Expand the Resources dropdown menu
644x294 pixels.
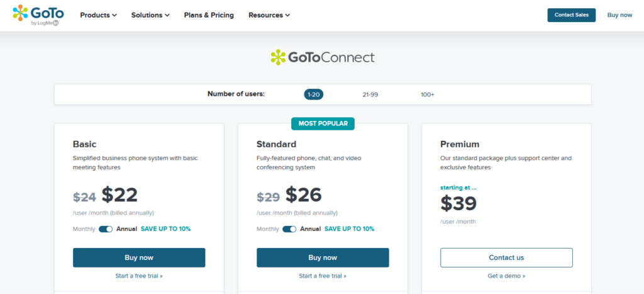tap(269, 15)
